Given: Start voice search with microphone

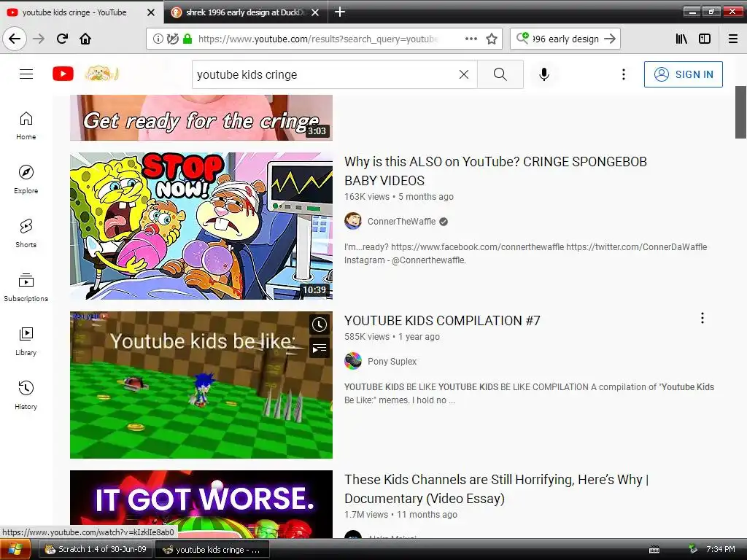Looking at the screenshot, I should (x=544, y=74).
